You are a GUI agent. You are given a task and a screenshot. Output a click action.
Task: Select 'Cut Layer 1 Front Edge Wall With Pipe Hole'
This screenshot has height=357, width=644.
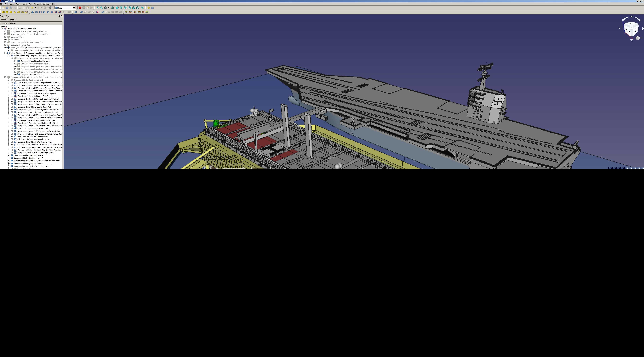click(35, 142)
